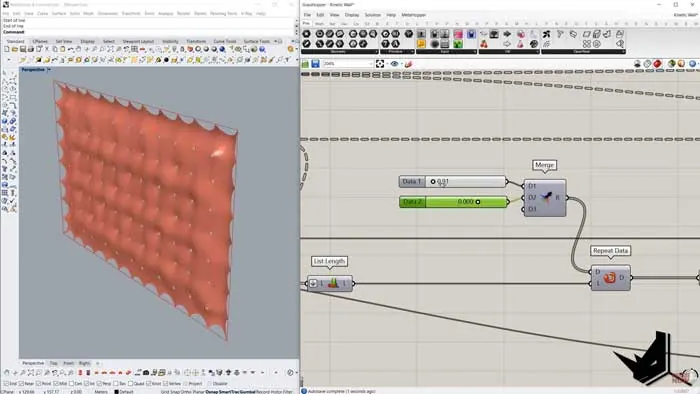Toggle the Knot osnap checkbox
Viewport: 700px width, 394px height.
point(149,383)
